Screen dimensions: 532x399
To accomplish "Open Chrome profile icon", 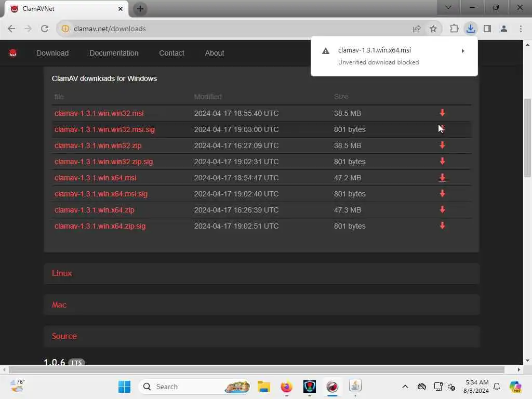I will tap(504, 29).
